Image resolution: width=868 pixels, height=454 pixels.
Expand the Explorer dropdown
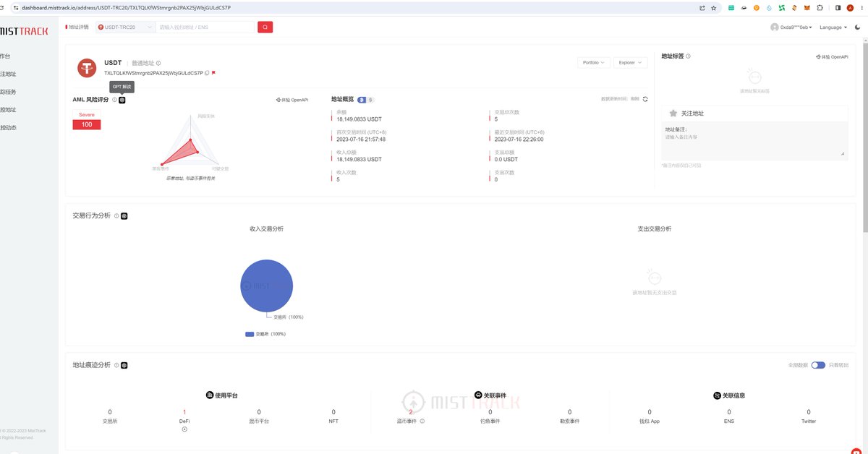630,63
